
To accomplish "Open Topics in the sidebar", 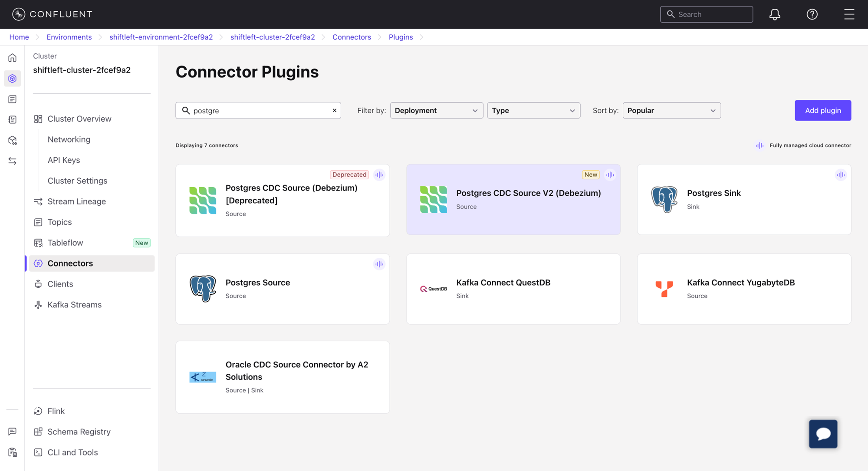I will click(59, 222).
